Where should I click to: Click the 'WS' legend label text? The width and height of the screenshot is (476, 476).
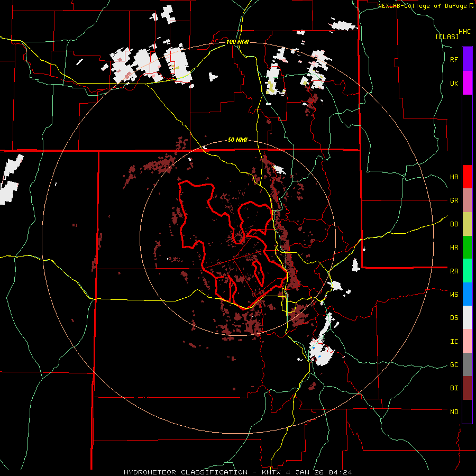454,295
